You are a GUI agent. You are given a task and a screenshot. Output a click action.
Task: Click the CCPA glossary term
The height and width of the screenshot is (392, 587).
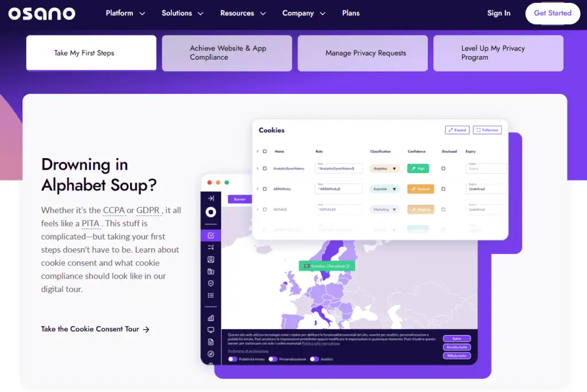pos(114,210)
